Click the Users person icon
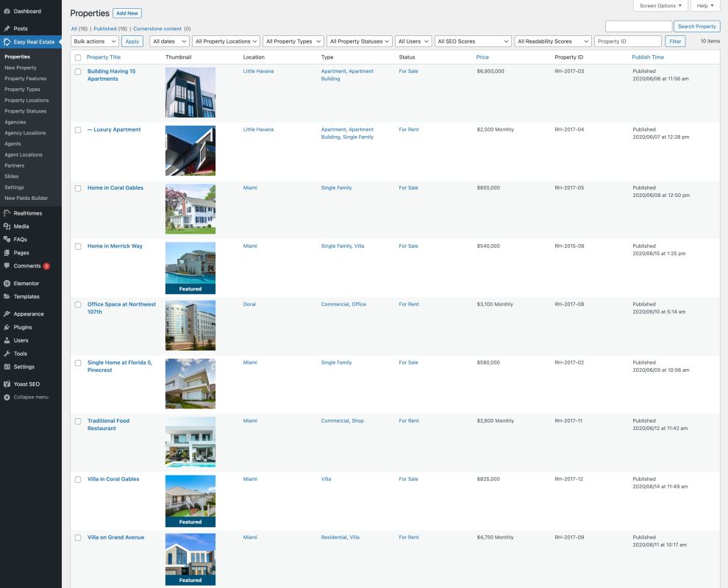The image size is (728, 588). [x=7, y=340]
